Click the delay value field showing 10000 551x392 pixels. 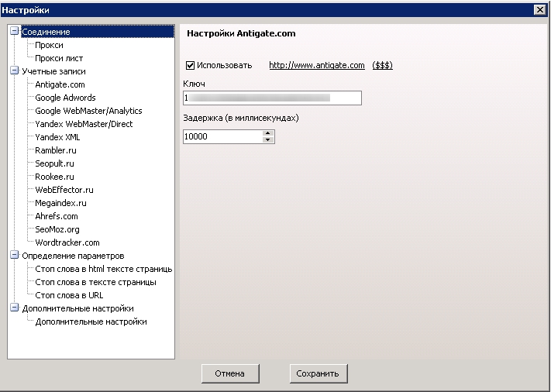pos(222,136)
